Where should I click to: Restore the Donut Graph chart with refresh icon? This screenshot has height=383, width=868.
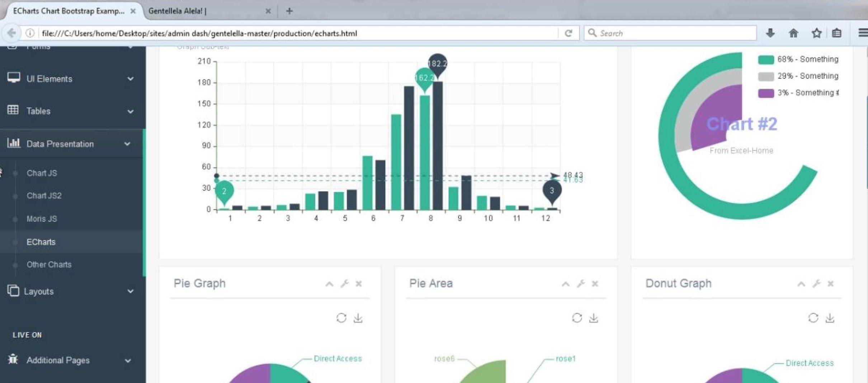pos(813,318)
